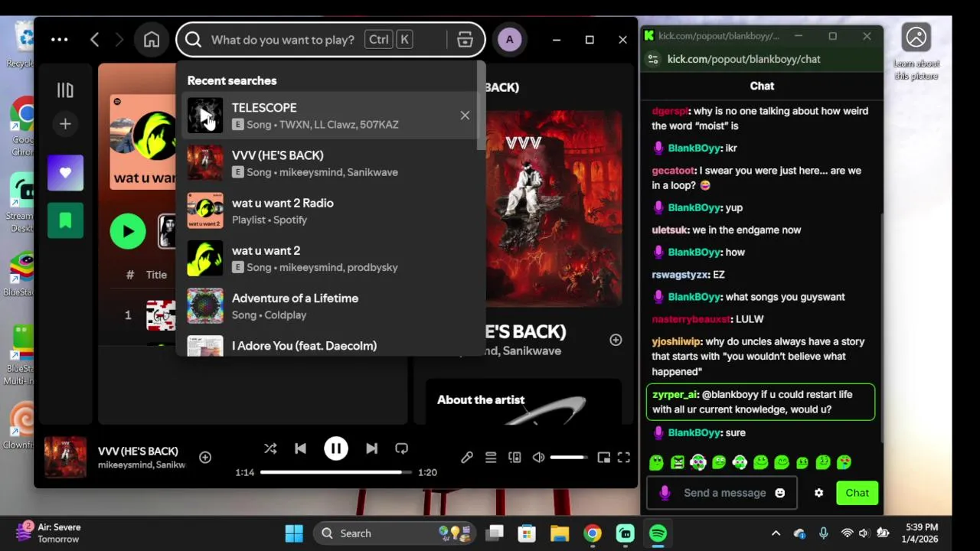Adjust the Spotify volume slider

(569, 458)
